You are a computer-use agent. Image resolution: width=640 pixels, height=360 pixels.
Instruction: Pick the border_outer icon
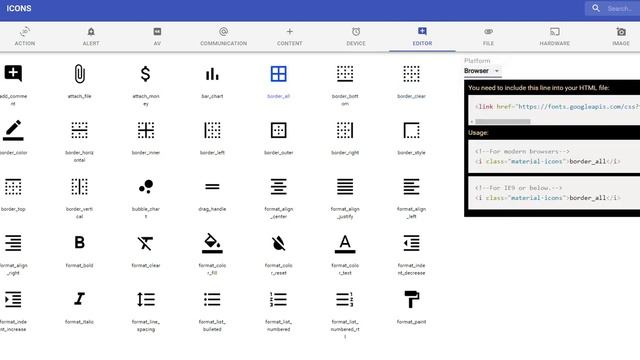tap(278, 130)
